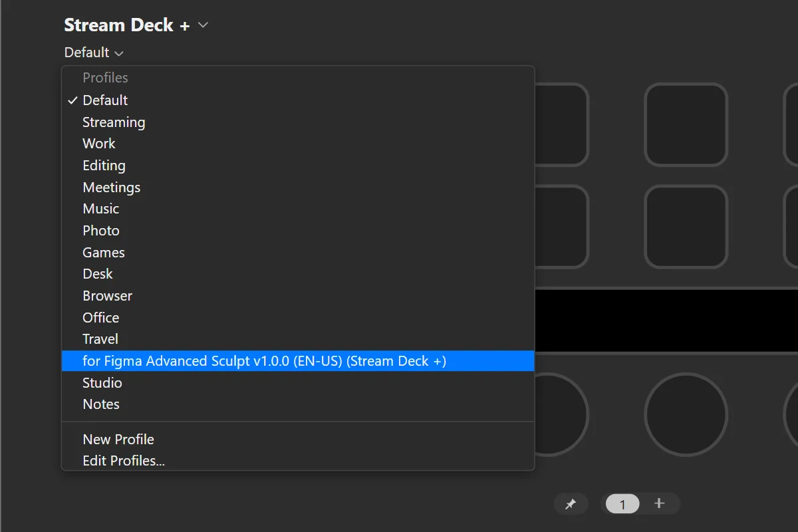Pick the Office profile
This screenshot has width=798, height=532.
(x=298, y=318)
